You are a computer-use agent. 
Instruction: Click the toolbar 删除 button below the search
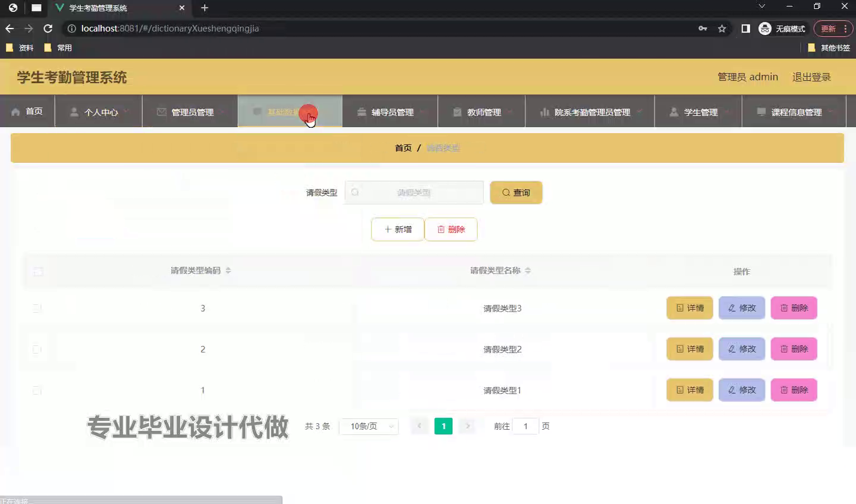coord(451,229)
